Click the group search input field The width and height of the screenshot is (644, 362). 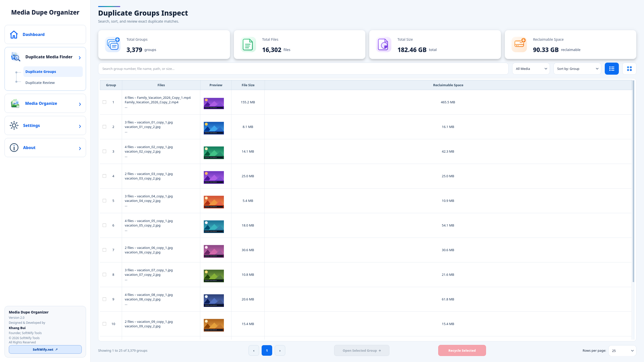(303, 69)
